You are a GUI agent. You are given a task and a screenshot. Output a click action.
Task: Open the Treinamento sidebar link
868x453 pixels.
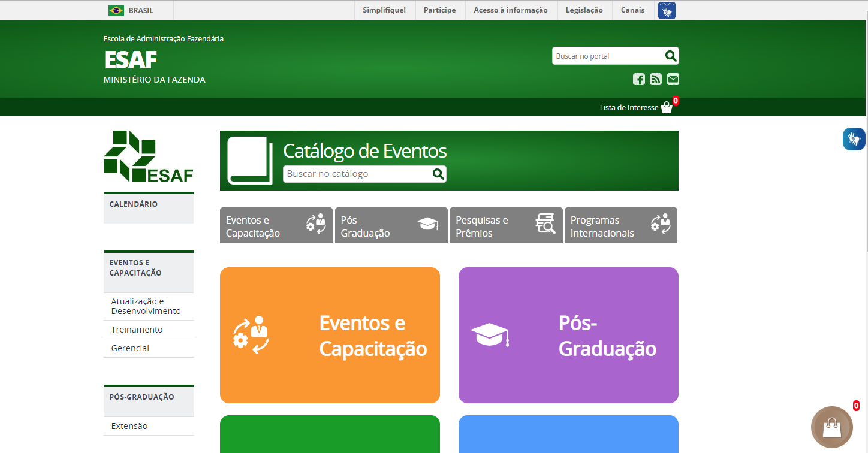137,330
